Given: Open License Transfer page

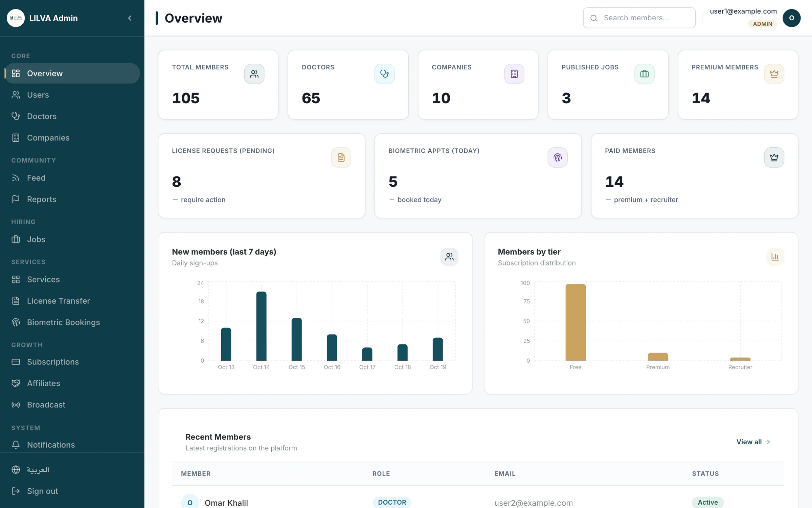Looking at the screenshot, I should point(72,301).
